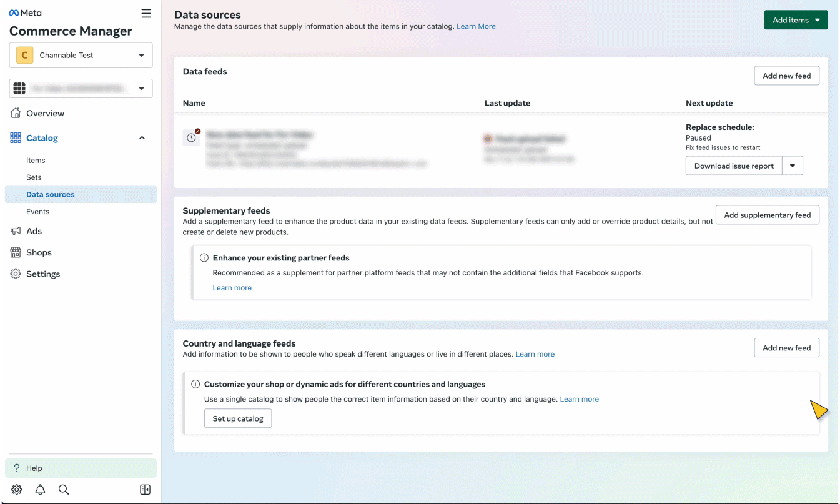Toggle the sidebar panel layout icon
Screen dimensions: 840x504
pos(145,490)
